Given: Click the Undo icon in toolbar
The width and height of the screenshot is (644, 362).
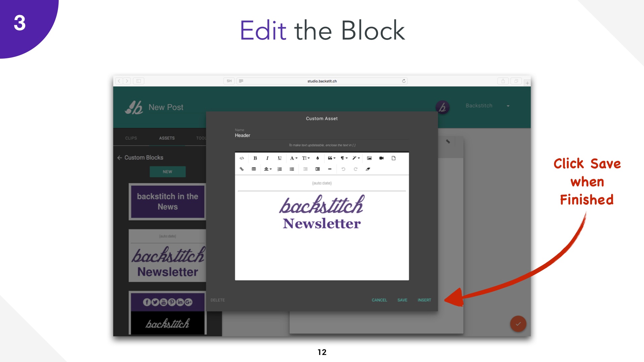Looking at the screenshot, I should tap(343, 169).
